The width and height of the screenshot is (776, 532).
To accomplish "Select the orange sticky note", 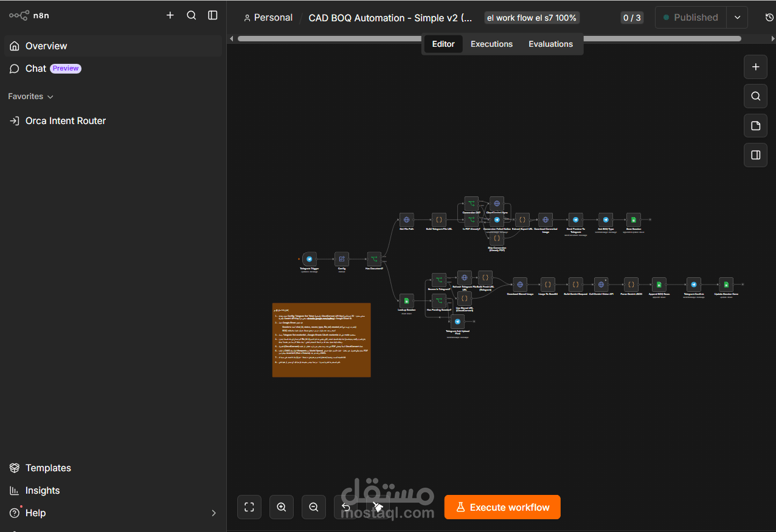I will coord(321,340).
